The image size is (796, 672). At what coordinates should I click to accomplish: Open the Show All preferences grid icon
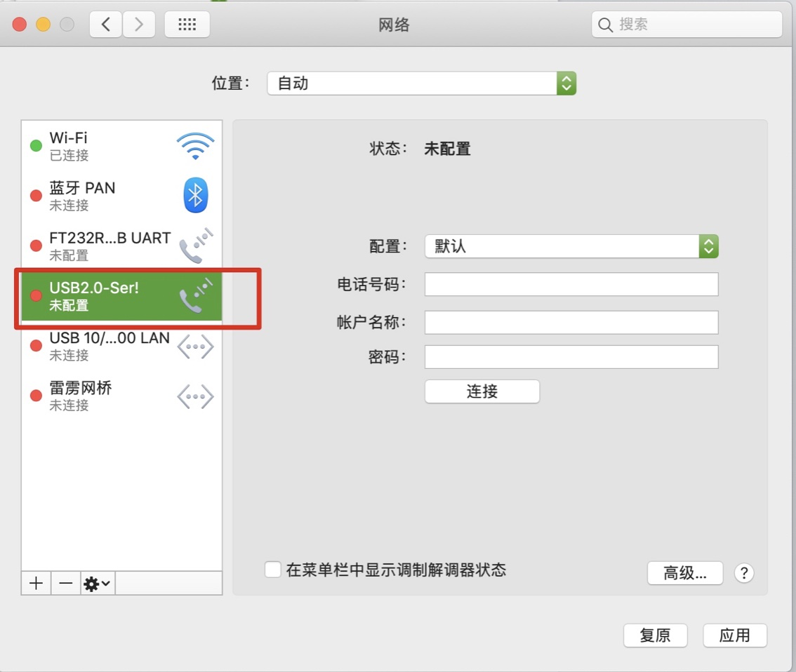(186, 23)
